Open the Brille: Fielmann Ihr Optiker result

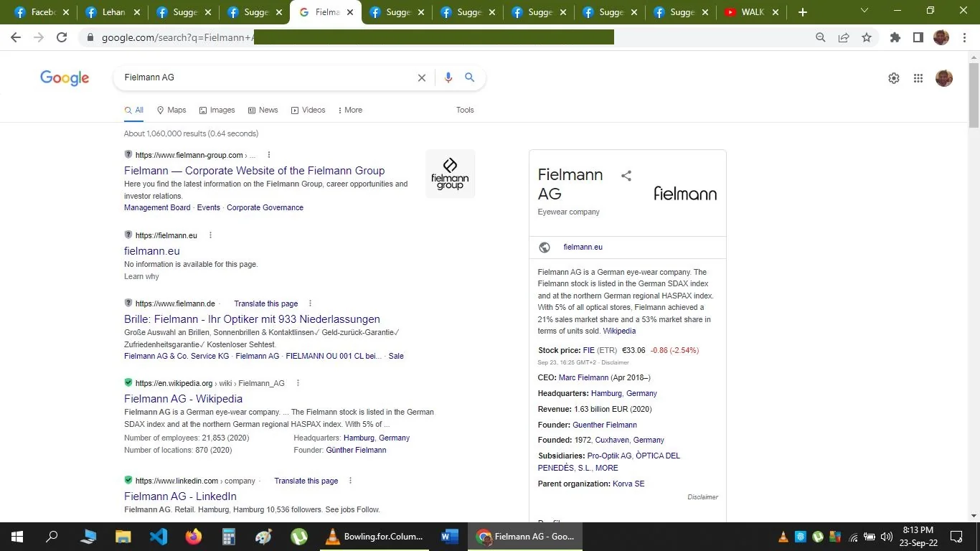click(x=252, y=319)
